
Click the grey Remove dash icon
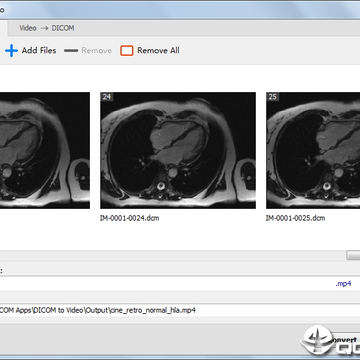click(x=71, y=51)
